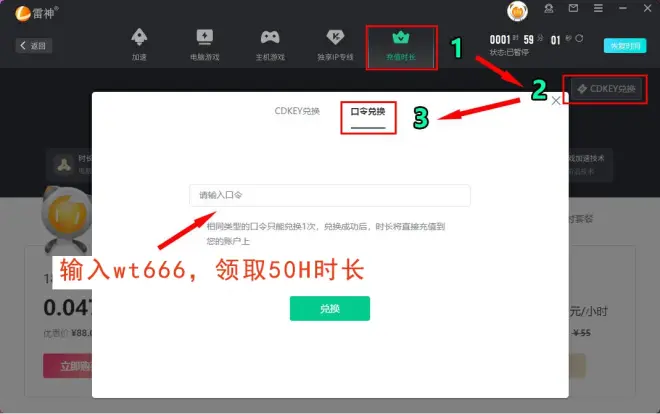Click the 请输入口令 input field
This screenshot has width=660, height=414.
329,195
